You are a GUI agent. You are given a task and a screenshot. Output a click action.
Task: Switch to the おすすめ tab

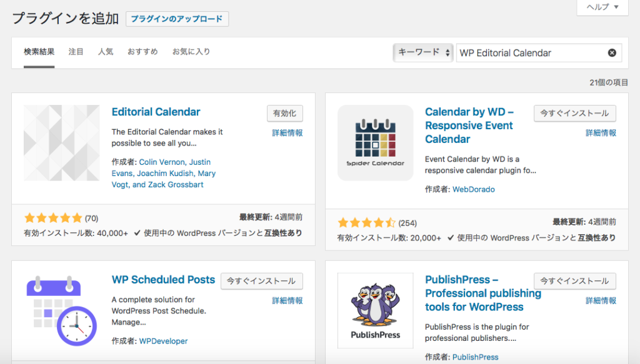click(x=142, y=52)
